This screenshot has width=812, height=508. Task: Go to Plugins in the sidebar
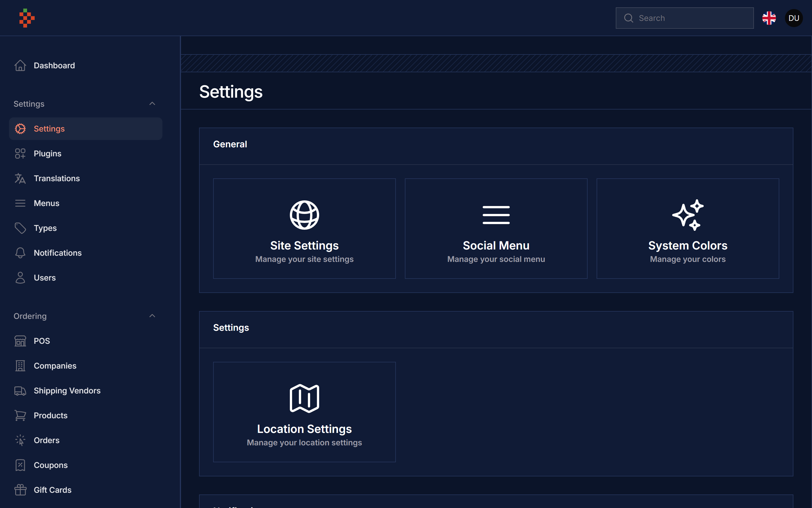pos(85,154)
